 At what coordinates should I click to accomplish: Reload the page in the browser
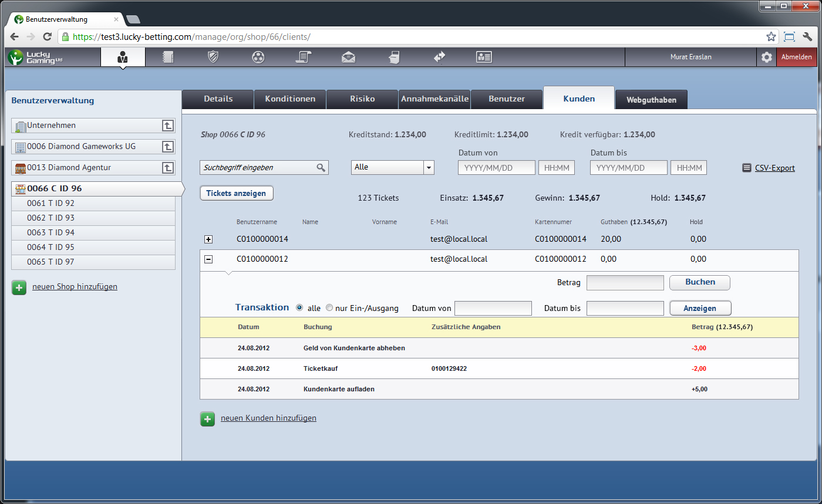point(48,37)
